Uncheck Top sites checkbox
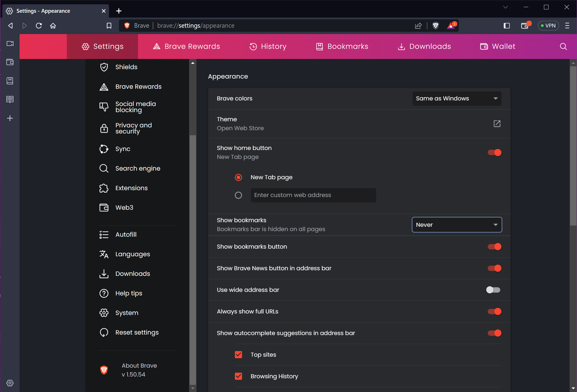577x392 pixels. 238,355
